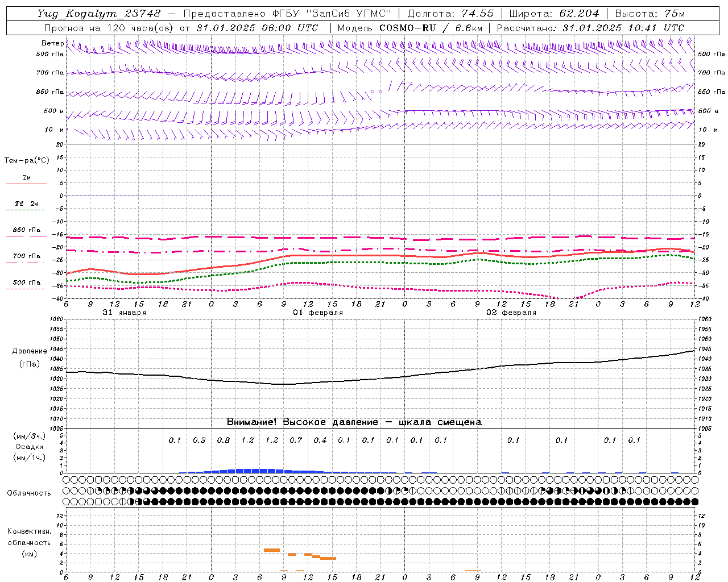Click the Долгота: 74.55 value
This screenshot has width=728, height=582.
click(450, 14)
